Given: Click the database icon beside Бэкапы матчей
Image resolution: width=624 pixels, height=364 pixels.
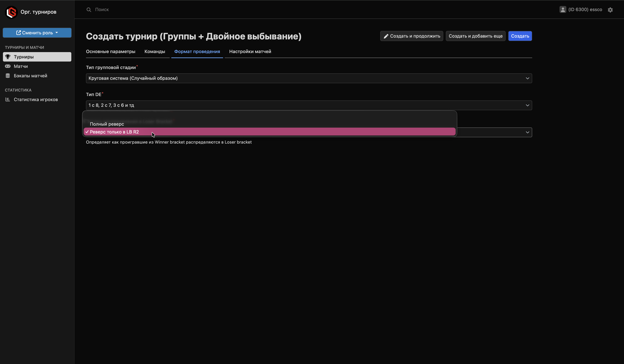Looking at the screenshot, I should (x=8, y=76).
